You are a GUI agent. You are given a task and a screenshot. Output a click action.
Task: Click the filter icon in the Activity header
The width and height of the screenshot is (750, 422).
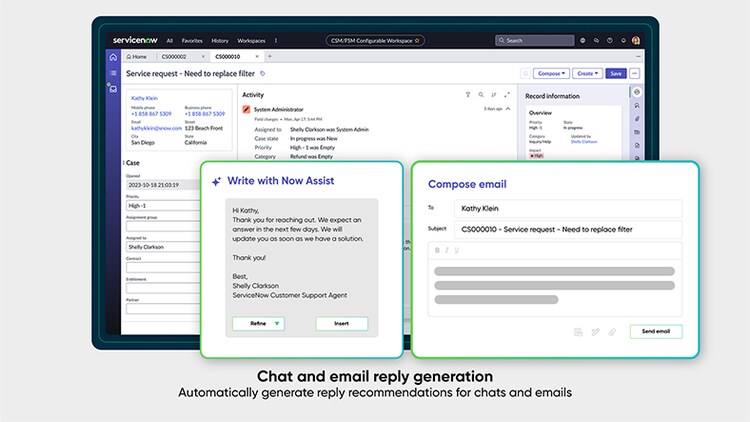[468, 95]
